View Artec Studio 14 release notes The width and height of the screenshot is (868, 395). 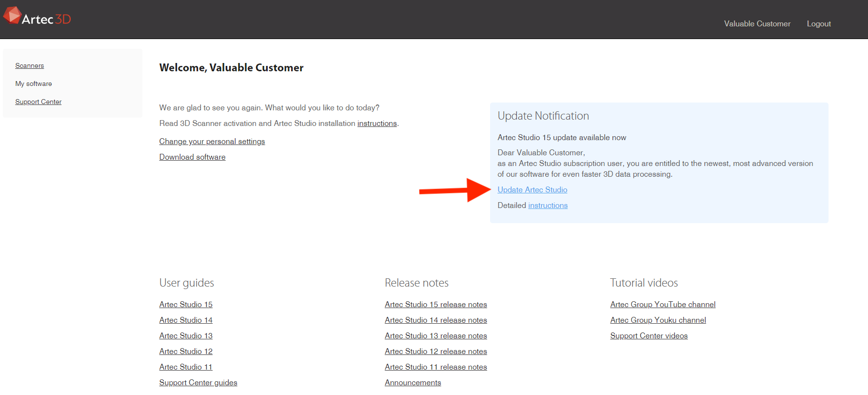(x=435, y=320)
